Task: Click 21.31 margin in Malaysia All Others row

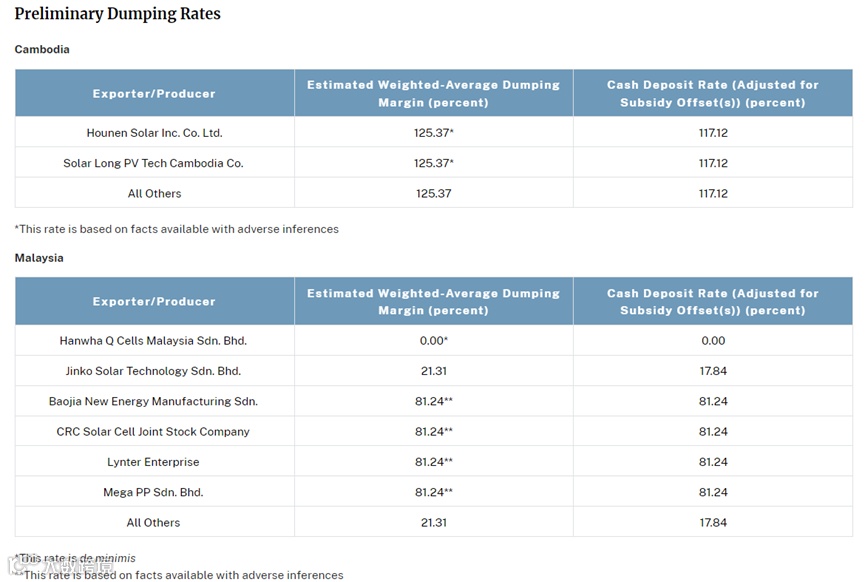Action: tap(434, 523)
